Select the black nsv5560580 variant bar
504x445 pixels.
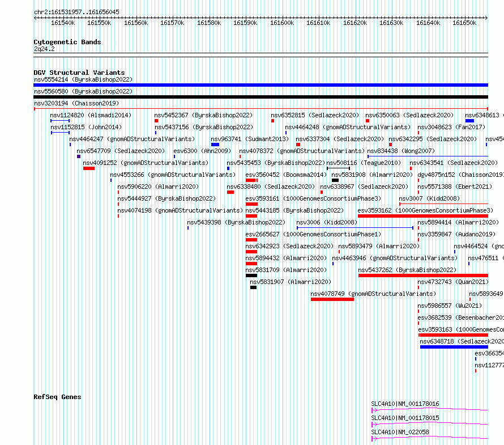coord(260,97)
